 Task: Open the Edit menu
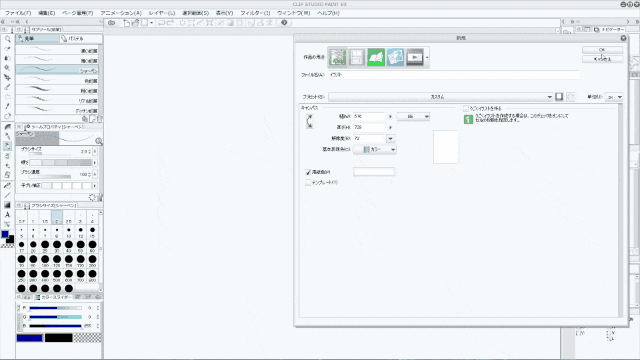coord(47,13)
